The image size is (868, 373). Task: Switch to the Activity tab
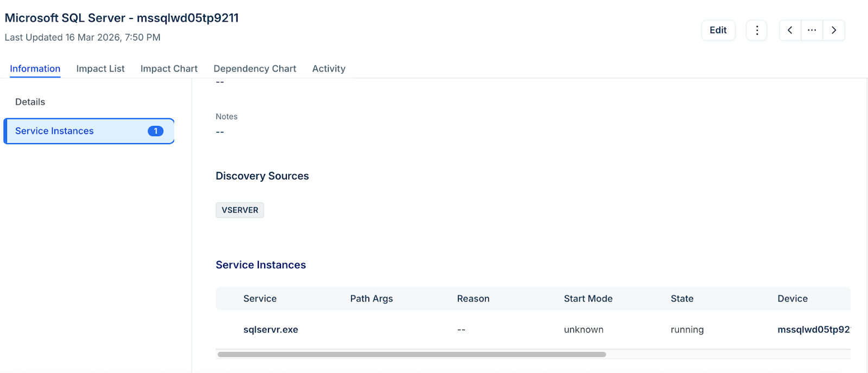click(x=329, y=69)
